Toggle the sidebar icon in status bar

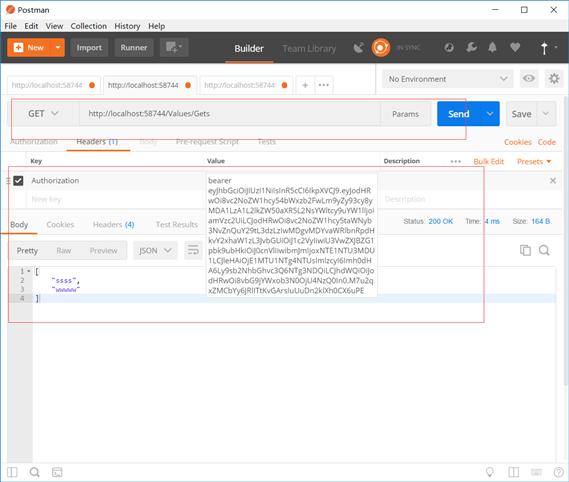(x=12, y=472)
